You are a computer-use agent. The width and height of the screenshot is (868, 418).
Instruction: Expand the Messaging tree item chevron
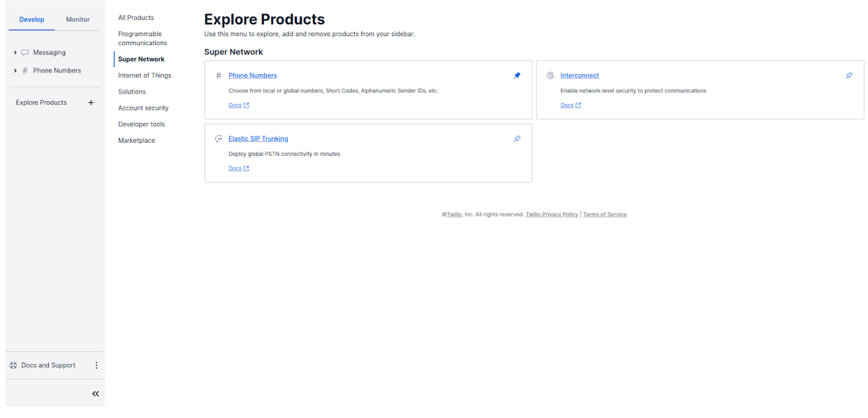tap(15, 53)
